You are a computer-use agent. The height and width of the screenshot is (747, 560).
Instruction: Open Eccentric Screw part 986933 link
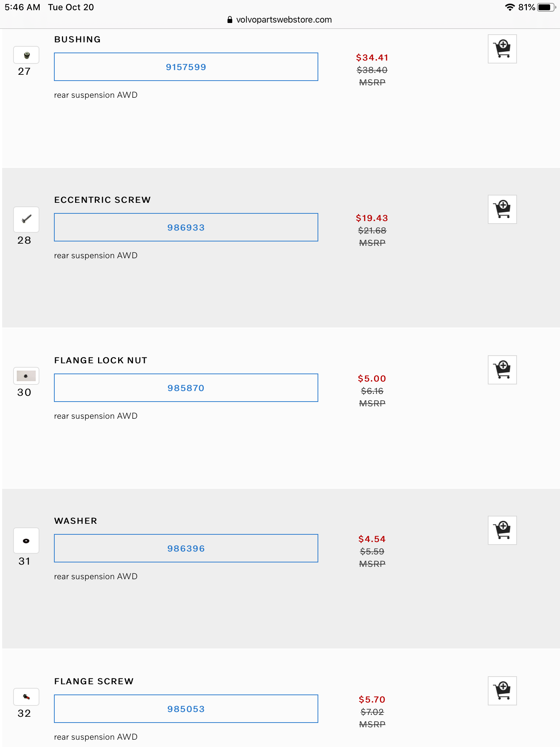(186, 228)
